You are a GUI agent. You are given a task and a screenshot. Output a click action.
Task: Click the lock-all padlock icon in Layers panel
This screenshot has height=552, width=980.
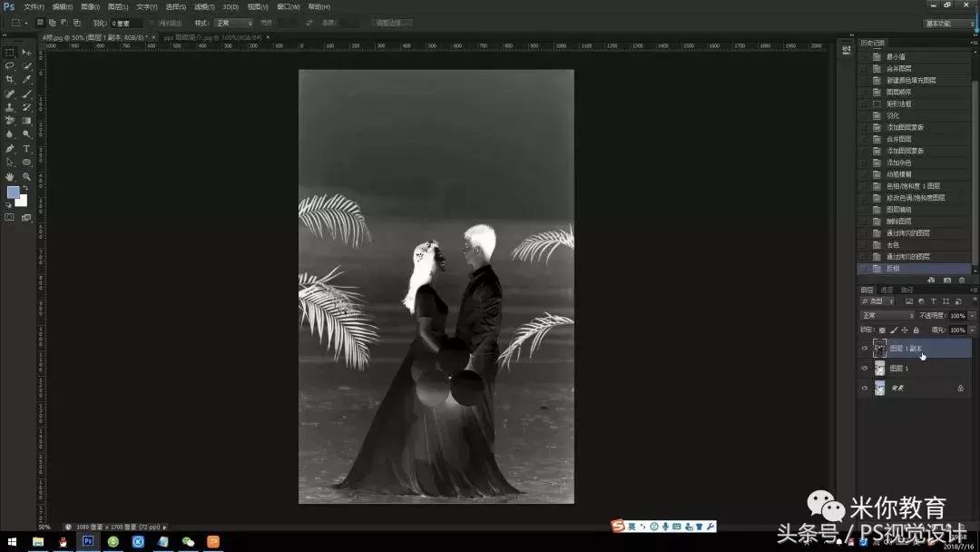pyautogui.click(x=916, y=330)
